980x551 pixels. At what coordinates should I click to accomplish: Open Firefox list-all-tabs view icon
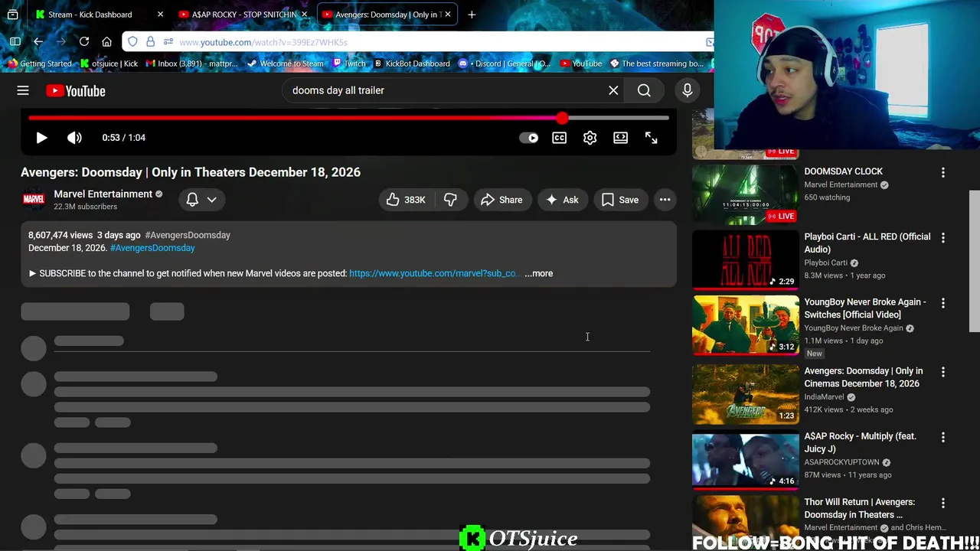point(12,15)
